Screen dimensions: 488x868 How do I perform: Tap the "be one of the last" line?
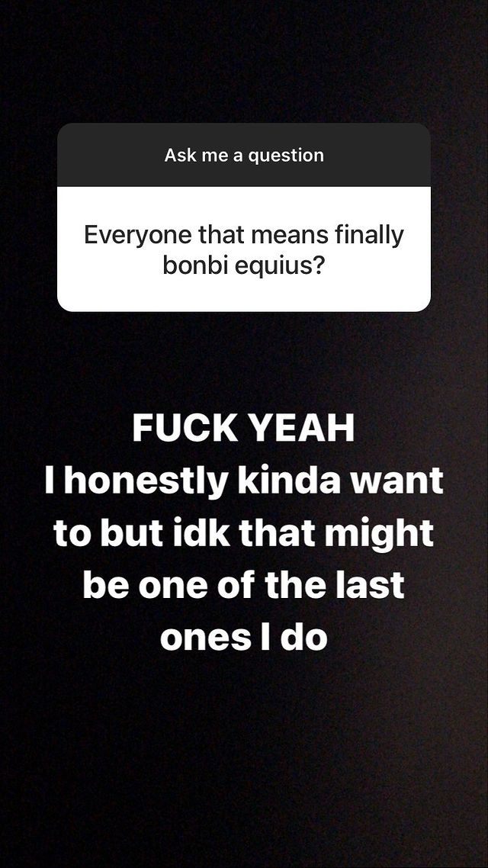244,585
